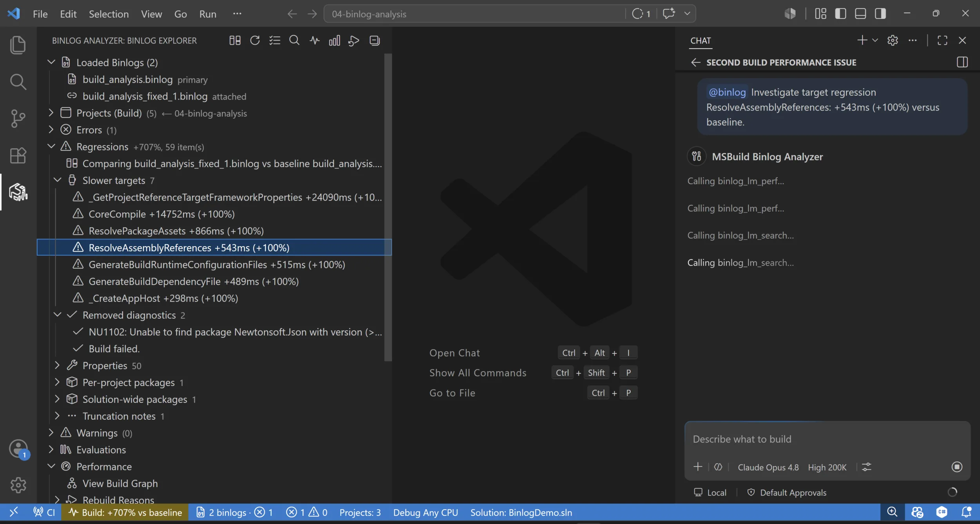Click Default Approvals button

(x=787, y=493)
